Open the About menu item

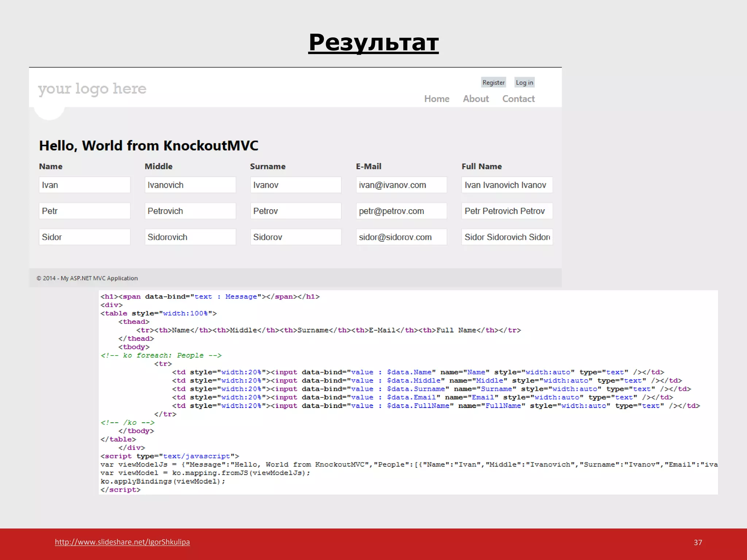click(x=476, y=99)
